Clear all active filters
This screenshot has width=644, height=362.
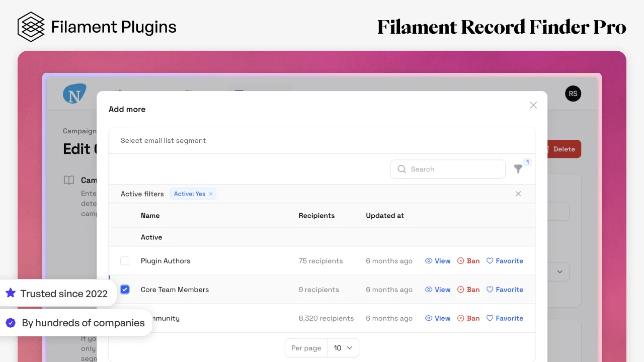518,194
